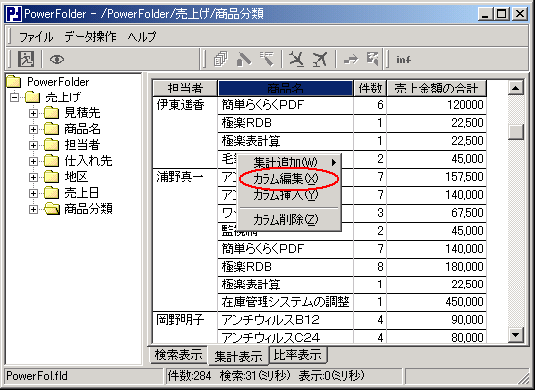Click the scrollbar up arrow
This screenshot has height=390, width=535.
click(516, 88)
